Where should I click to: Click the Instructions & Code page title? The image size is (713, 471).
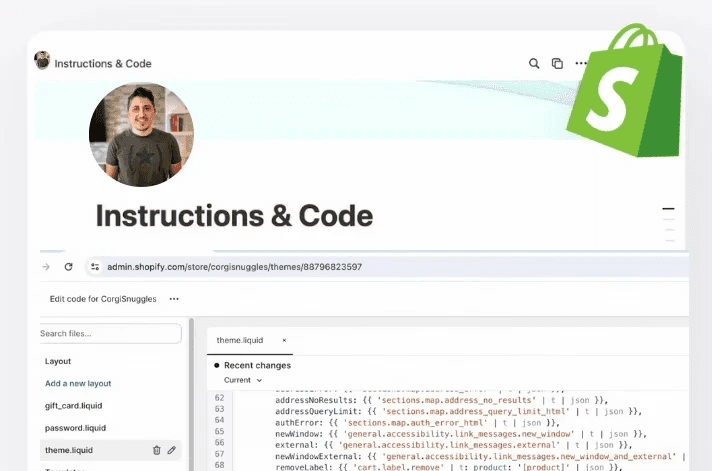coord(234,215)
